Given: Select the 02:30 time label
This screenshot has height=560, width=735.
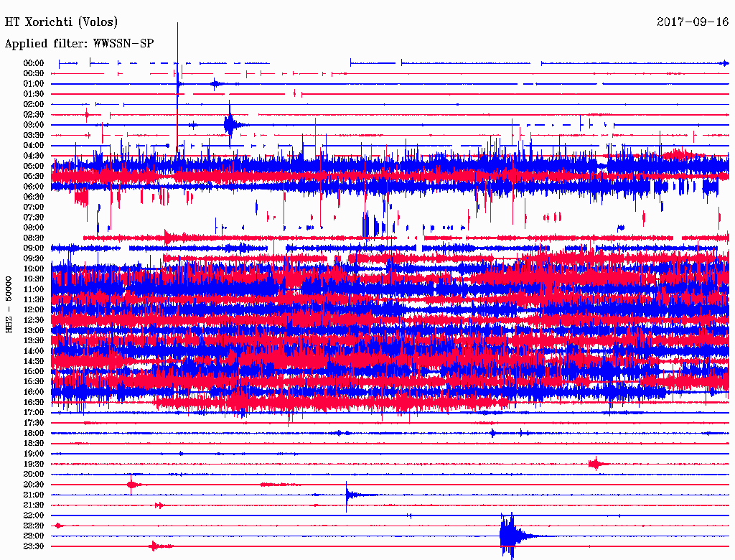Looking at the screenshot, I should click(34, 114).
